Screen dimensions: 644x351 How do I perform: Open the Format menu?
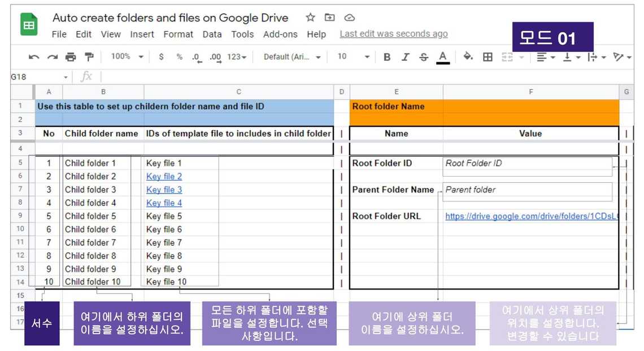(x=178, y=34)
